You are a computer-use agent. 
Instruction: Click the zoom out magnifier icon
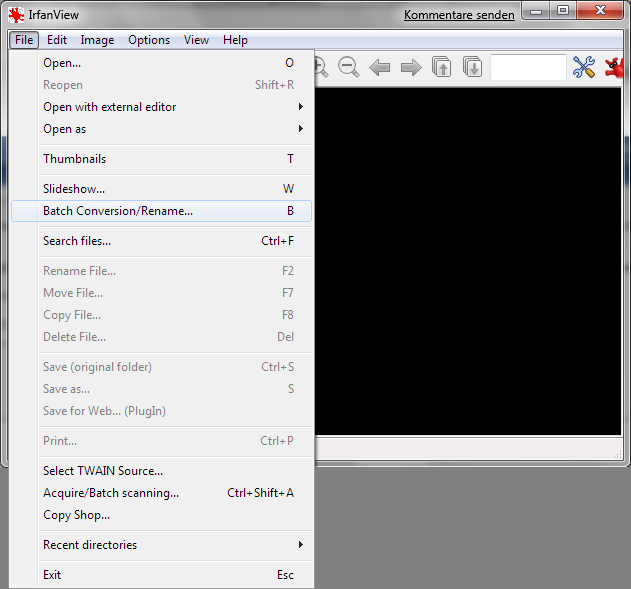[348, 67]
